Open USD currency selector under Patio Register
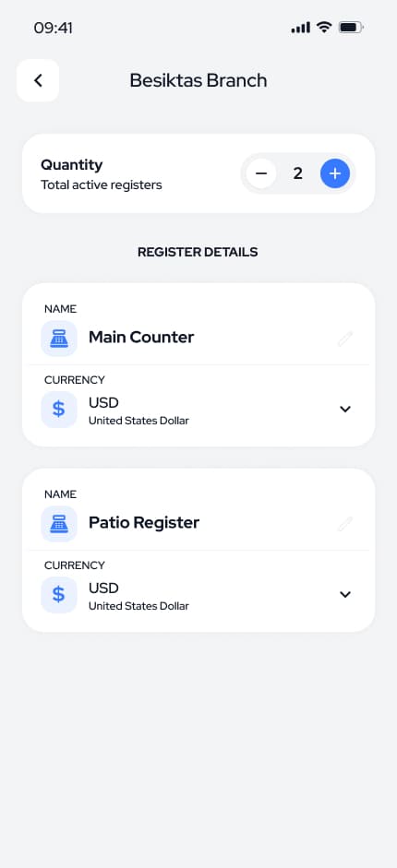 point(198,587)
